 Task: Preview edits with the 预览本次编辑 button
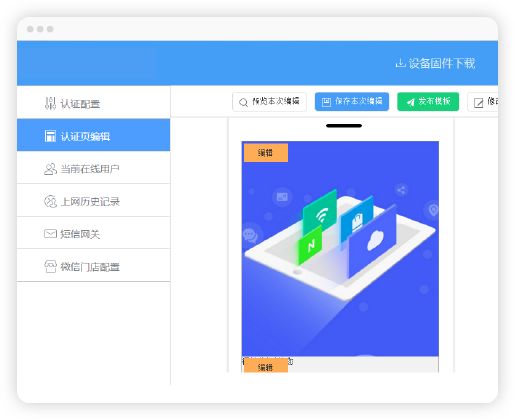click(x=269, y=102)
